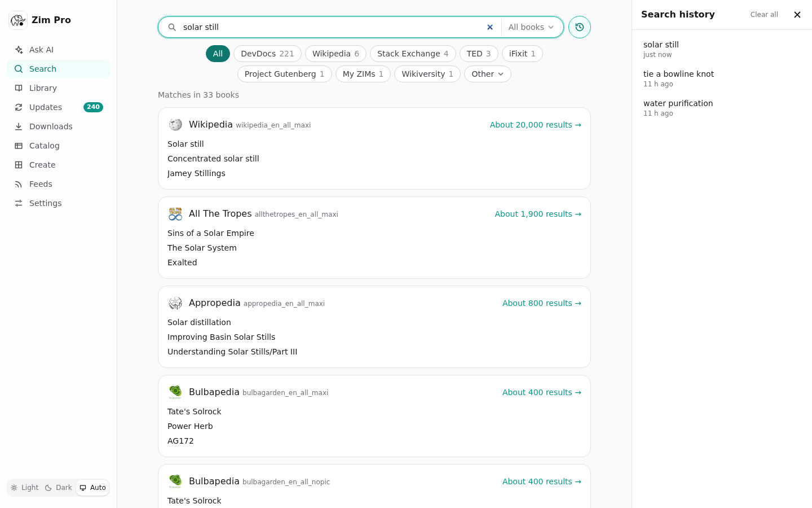Click the bulbagarden_en_all_maxi Bulbapedia icon
812x508 pixels.
[175, 392]
